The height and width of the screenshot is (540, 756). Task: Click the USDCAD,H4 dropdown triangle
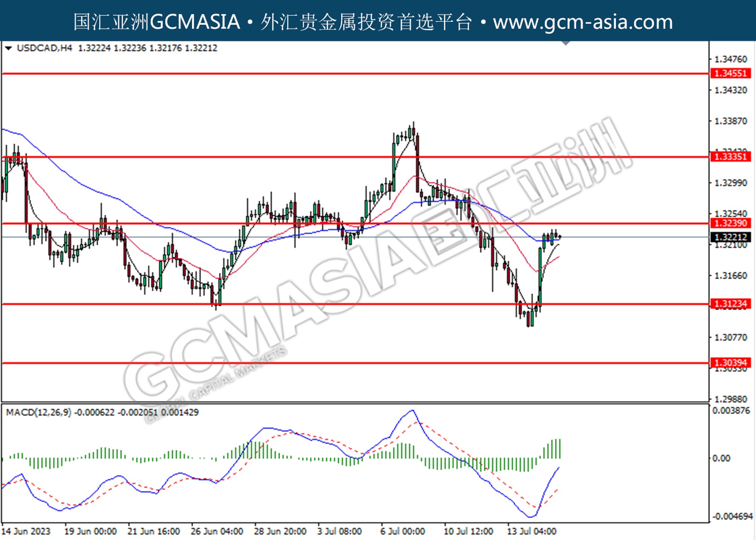click(x=8, y=48)
